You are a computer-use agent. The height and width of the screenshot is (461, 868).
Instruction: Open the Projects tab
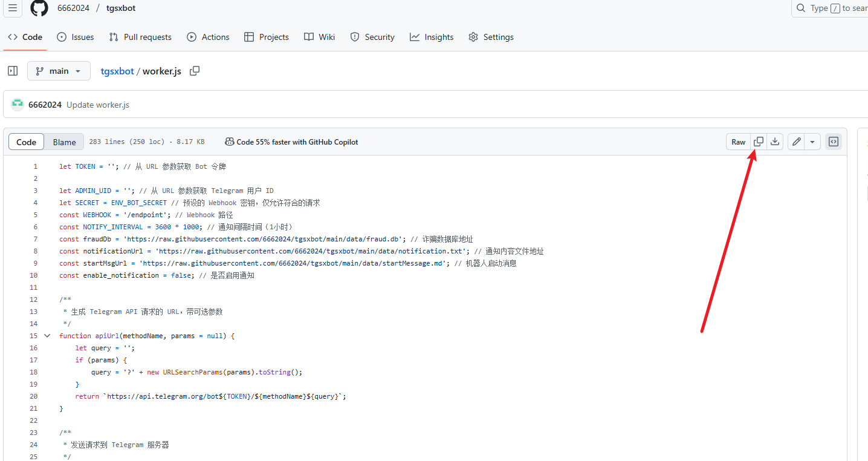click(267, 37)
